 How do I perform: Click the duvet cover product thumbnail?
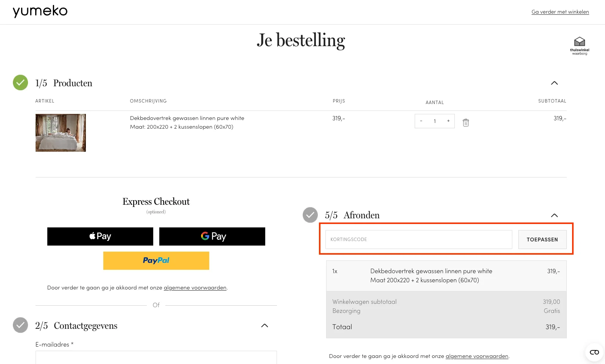tap(61, 133)
